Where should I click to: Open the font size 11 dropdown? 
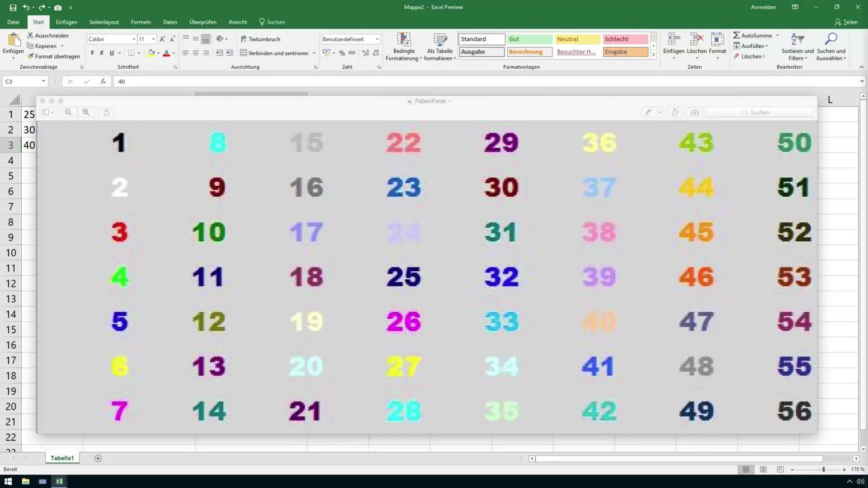point(153,39)
